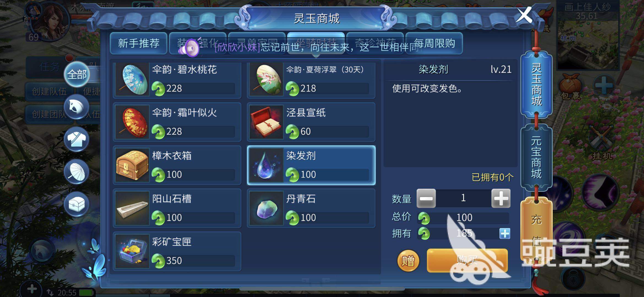Switch to the 新手推荐 tab
Image resolution: width=644 pixels, height=297 pixels.
[x=138, y=43]
